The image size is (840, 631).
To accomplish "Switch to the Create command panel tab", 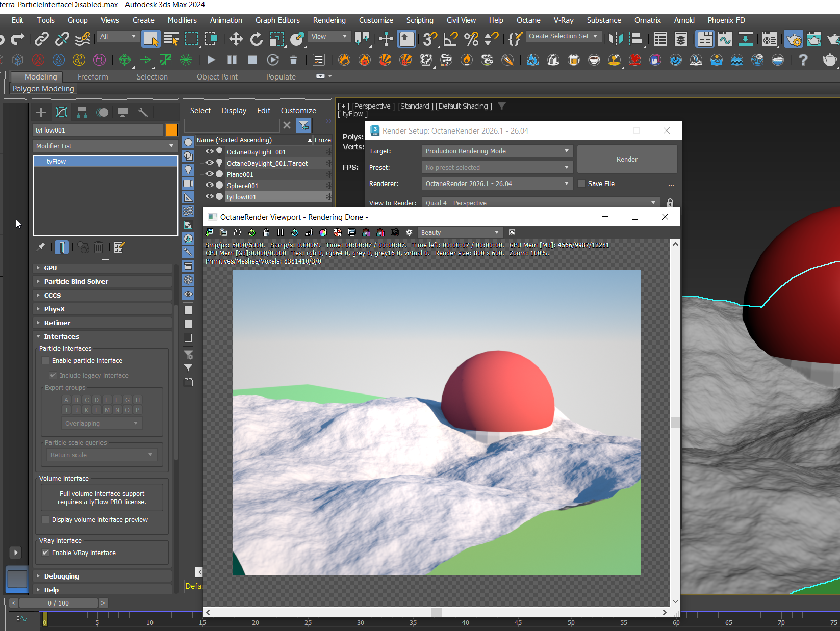I will pyautogui.click(x=41, y=112).
